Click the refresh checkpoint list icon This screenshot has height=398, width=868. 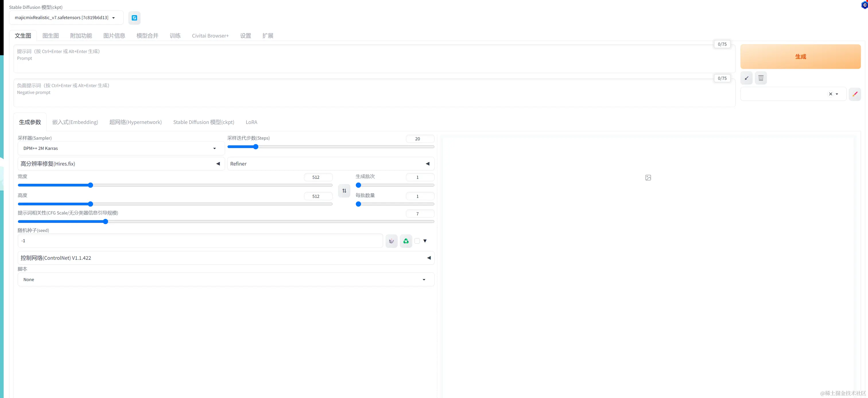(134, 18)
